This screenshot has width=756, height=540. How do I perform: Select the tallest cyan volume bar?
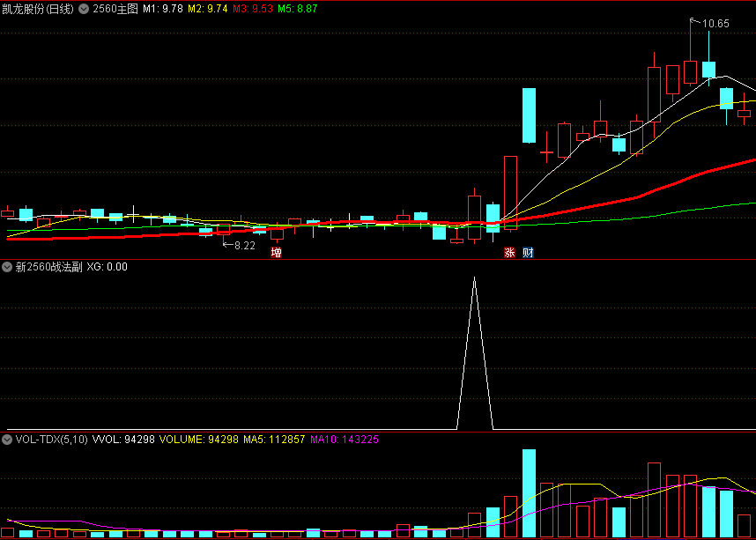[529, 493]
